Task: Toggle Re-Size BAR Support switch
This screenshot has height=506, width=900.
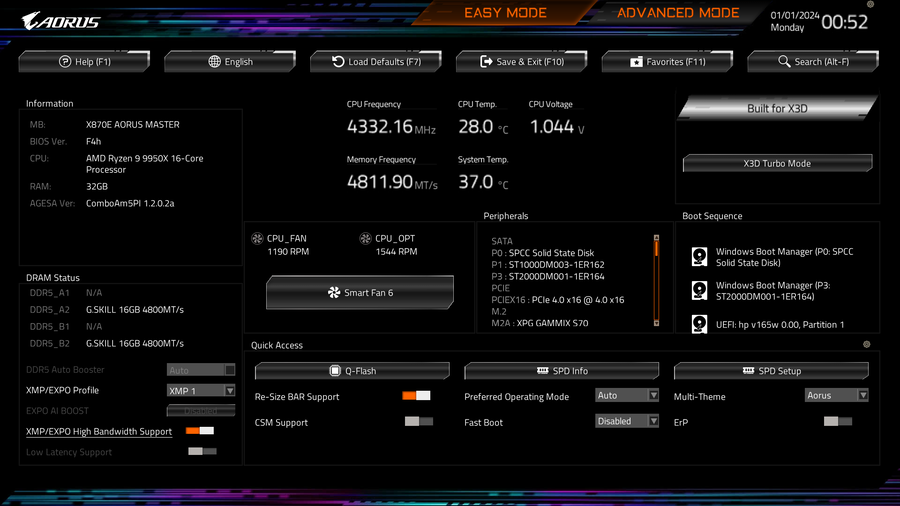Action: pos(416,396)
